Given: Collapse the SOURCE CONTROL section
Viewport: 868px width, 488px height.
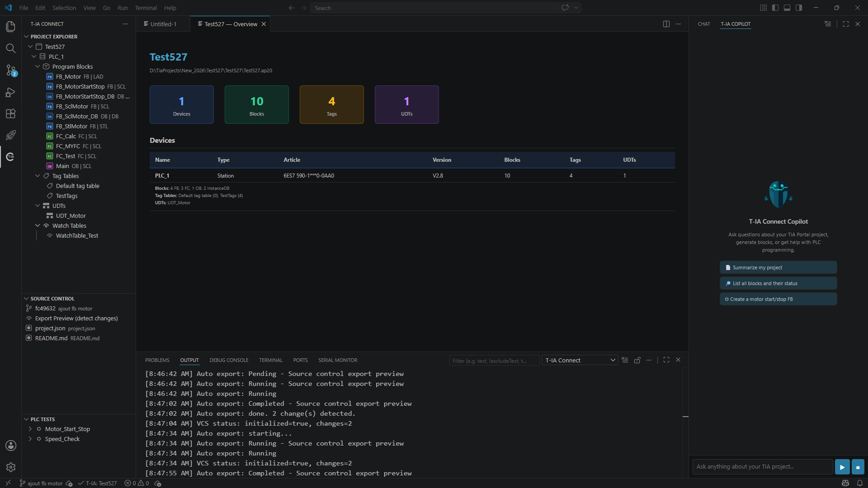Looking at the screenshot, I should [26, 299].
